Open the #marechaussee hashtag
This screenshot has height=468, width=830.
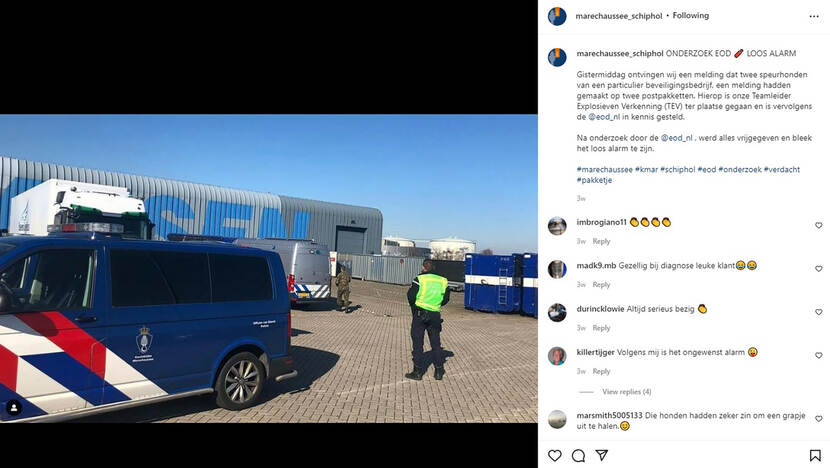click(x=605, y=169)
